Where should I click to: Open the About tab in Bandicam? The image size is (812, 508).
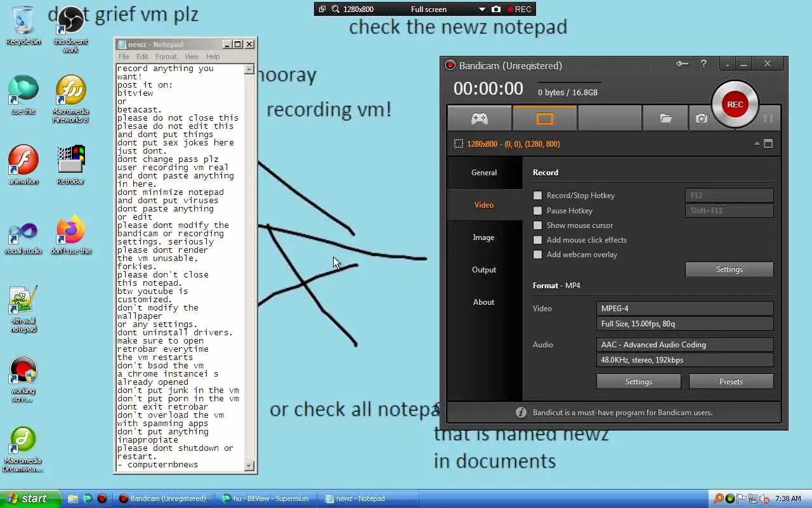(484, 302)
